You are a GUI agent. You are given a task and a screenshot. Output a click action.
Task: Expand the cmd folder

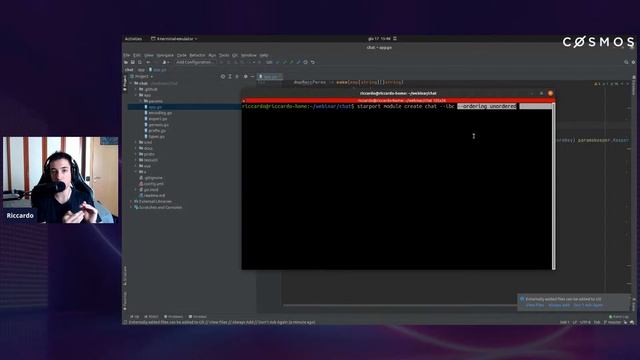point(136,142)
